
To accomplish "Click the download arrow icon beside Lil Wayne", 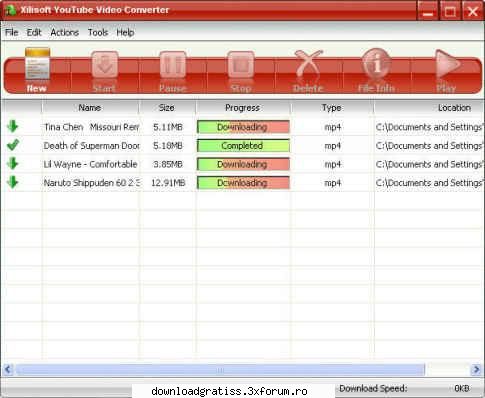I will pyautogui.click(x=13, y=164).
